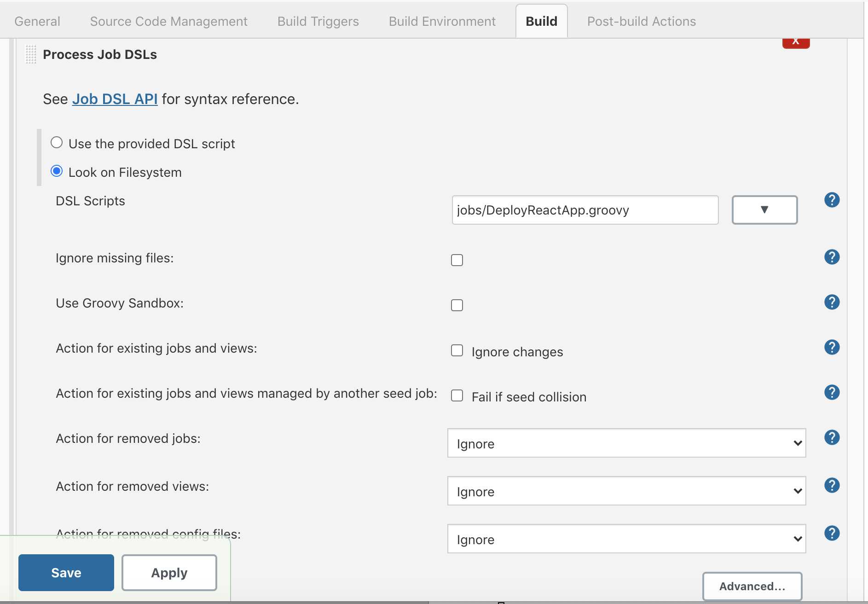Open help for removed views action

(832, 486)
